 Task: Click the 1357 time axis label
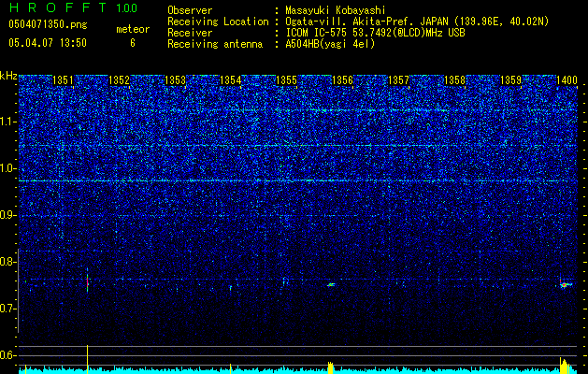pos(398,80)
